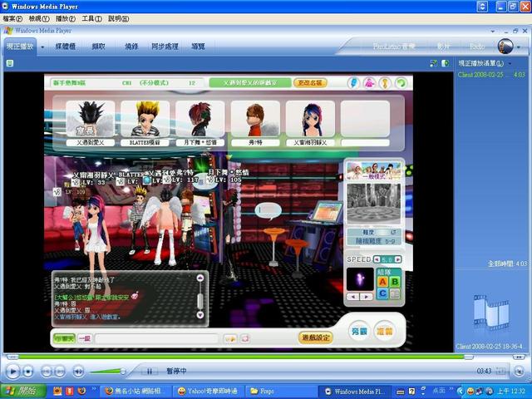Open the 說明(H) menu
532x399 pixels.
click(118, 18)
